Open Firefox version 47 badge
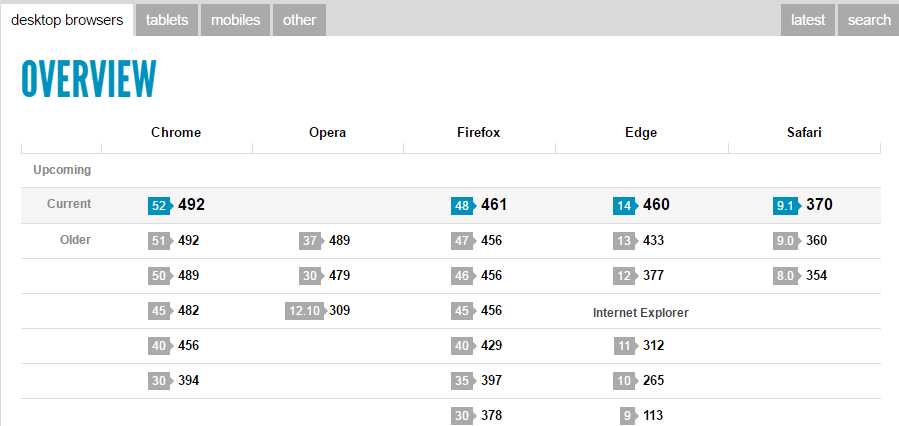Viewport: 899px width, 426px height. [463, 241]
